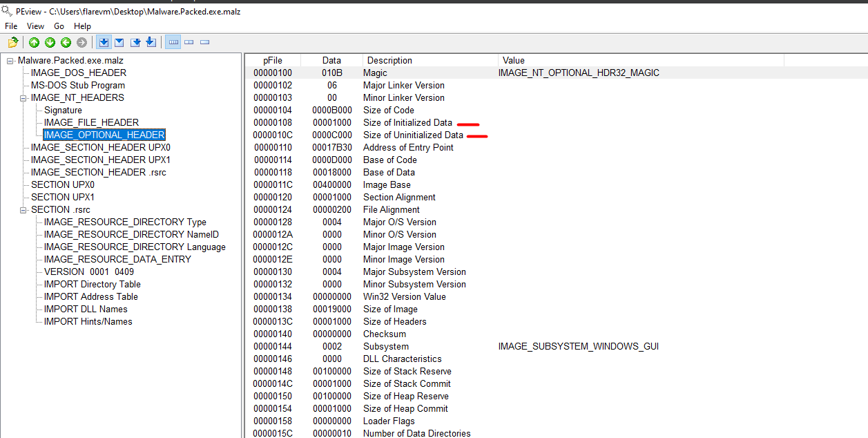This screenshot has width=868, height=438.
Task: Toggle the two-segment data width button
Action: (189, 42)
